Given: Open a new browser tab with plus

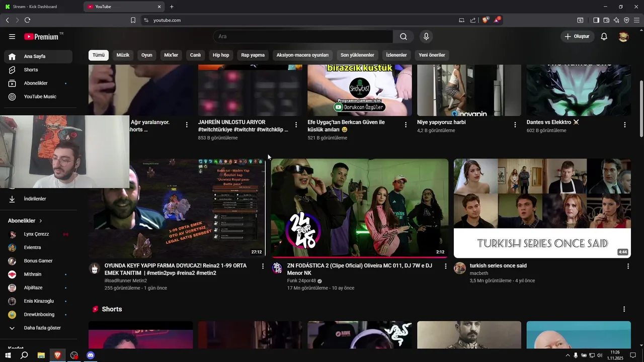Looking at the screenshot, I should (x=172, y=7).
